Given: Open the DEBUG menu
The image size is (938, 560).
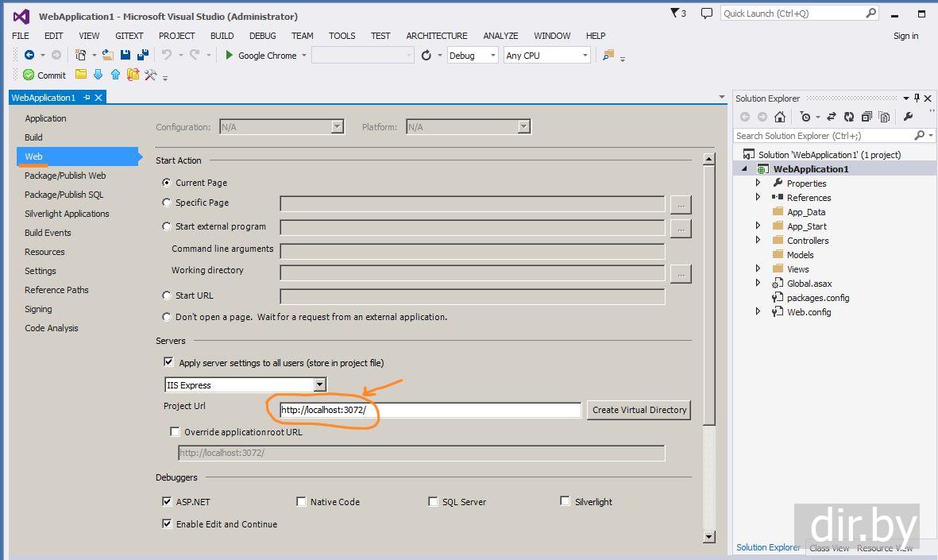Looking at the screenshot, I should [262, 36].
